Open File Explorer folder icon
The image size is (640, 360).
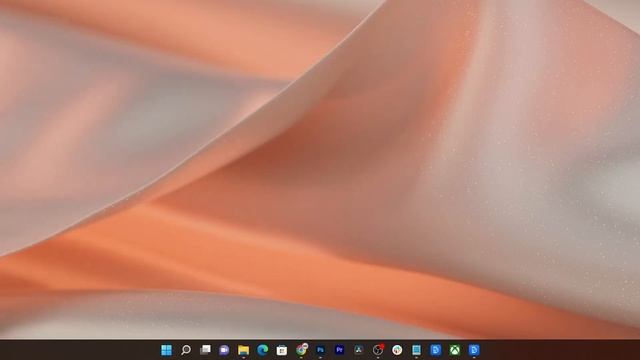pyautogui.click(x=243, y=350)
